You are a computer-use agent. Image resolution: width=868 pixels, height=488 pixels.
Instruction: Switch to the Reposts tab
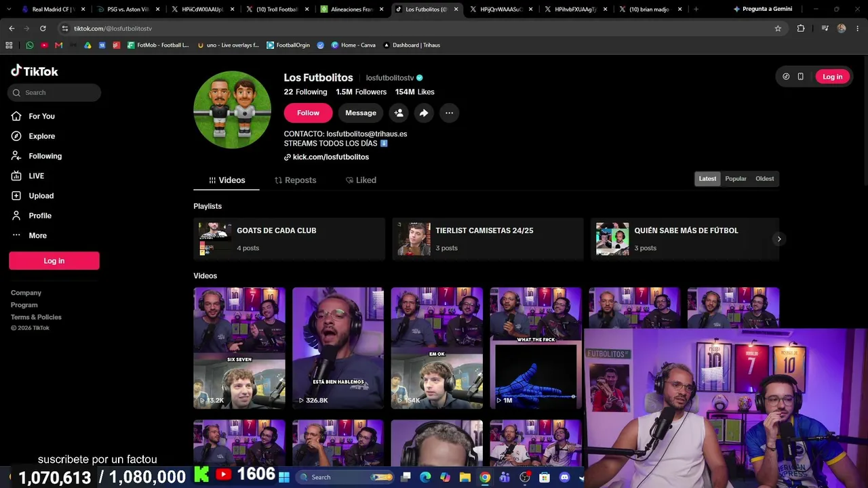(295, 180)
